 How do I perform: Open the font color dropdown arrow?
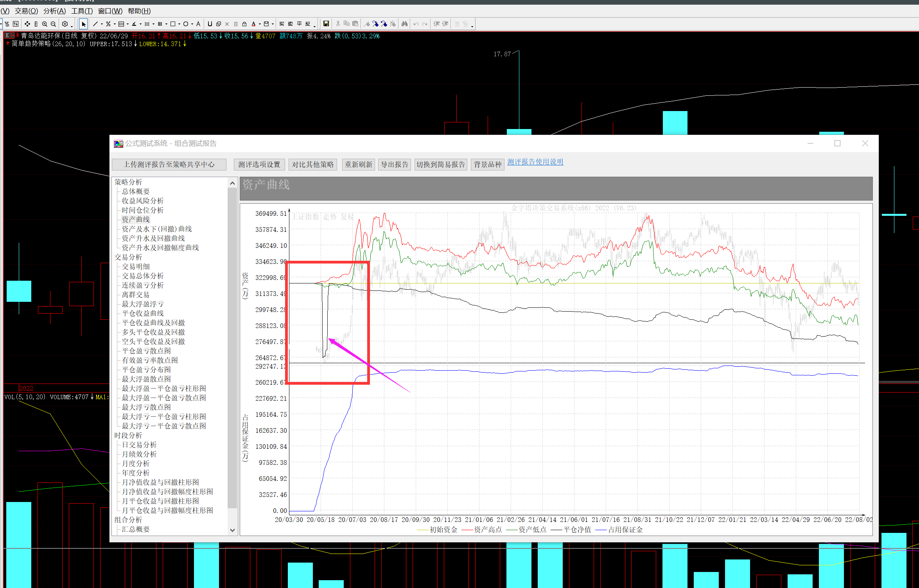point(260,24)
